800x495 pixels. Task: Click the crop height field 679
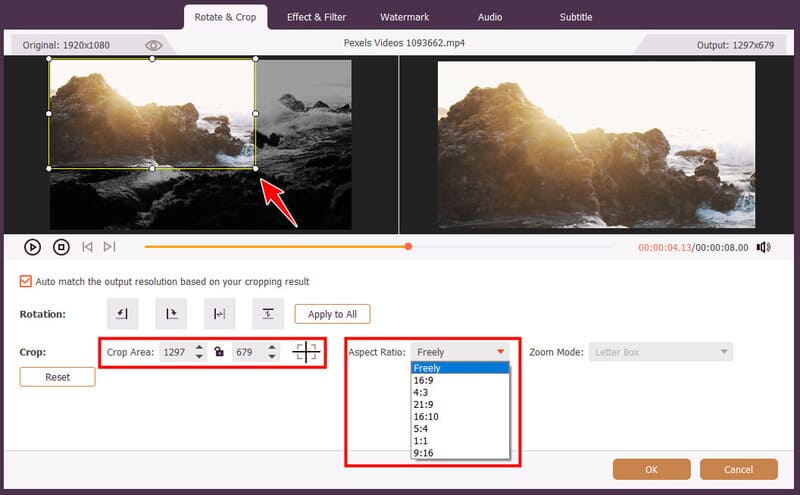tap(248, 352)
